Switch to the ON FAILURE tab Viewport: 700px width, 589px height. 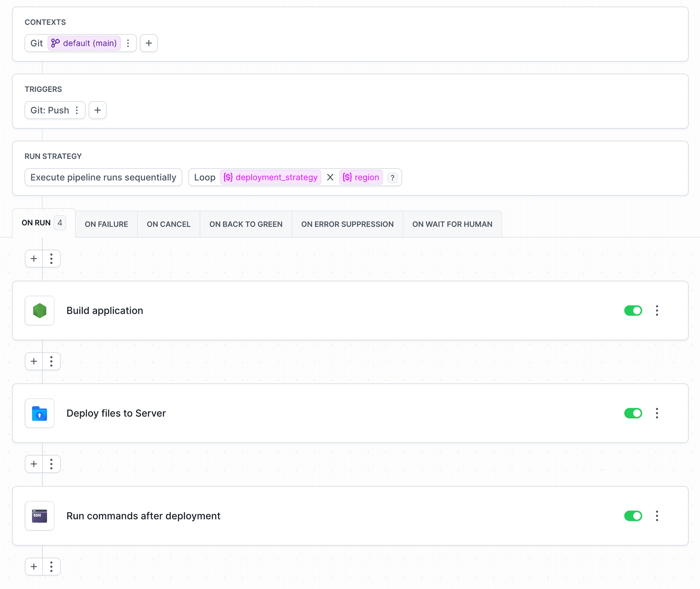pos(106,224)
